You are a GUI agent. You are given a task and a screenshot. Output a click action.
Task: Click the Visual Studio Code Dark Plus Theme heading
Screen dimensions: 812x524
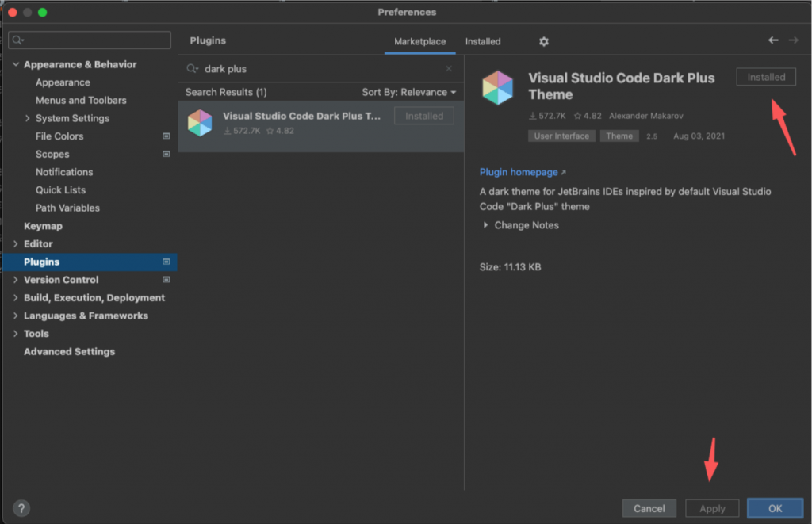(621, 86)
